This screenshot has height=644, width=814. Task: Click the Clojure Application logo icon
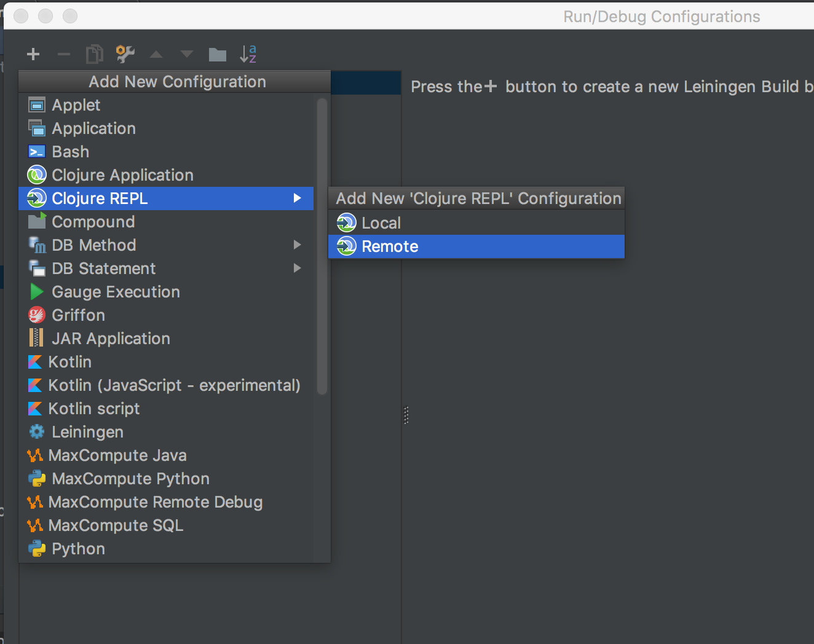pos(37,175)
